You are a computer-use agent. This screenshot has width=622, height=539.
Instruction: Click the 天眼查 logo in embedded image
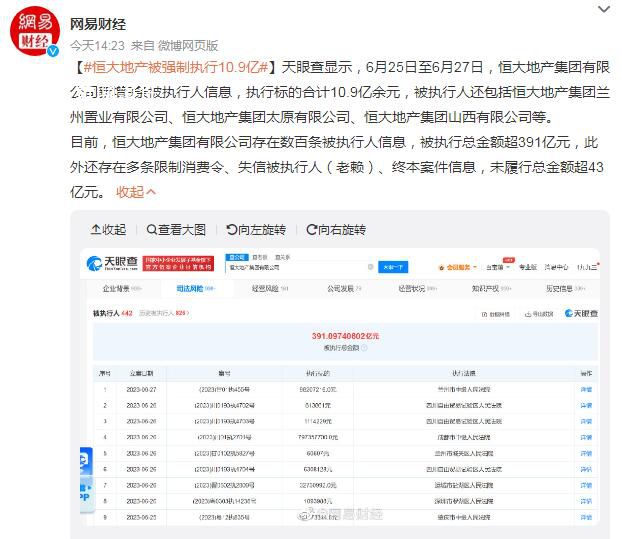[x=112, y=263]
